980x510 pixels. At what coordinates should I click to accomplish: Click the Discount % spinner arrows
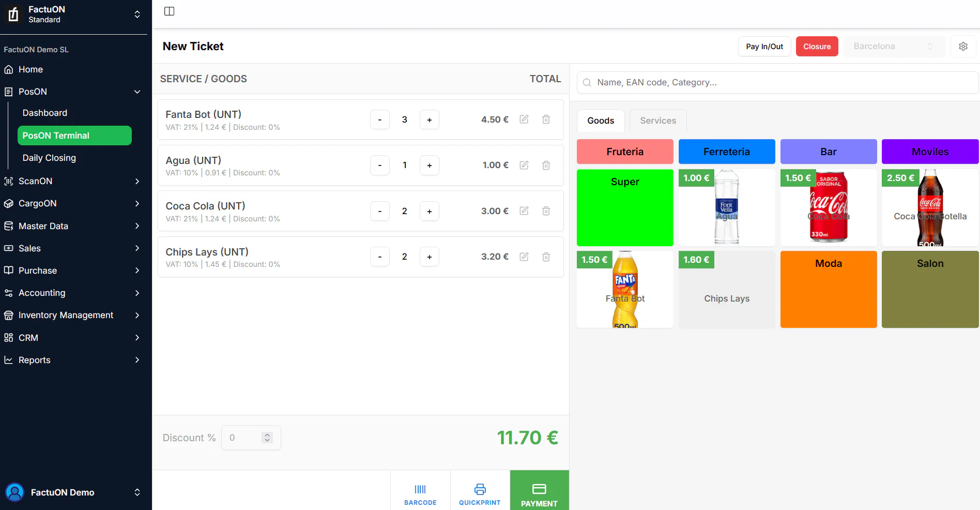pos(267,438)
